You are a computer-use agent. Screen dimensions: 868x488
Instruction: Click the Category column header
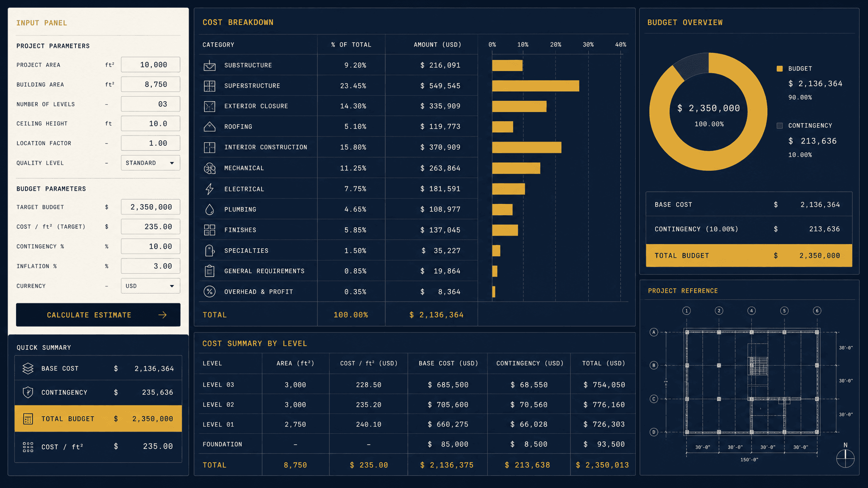tap(218, 44)
